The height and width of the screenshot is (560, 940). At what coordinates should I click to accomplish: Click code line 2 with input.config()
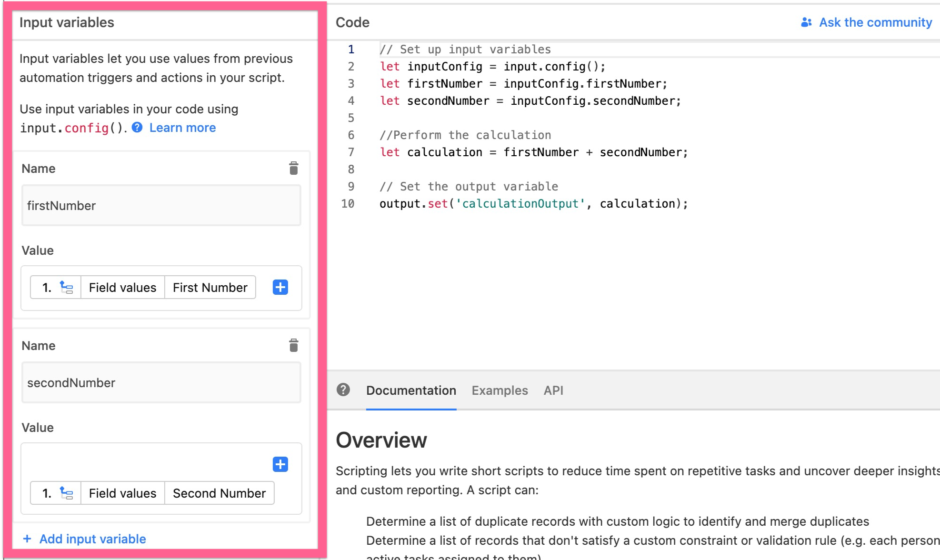492,67
